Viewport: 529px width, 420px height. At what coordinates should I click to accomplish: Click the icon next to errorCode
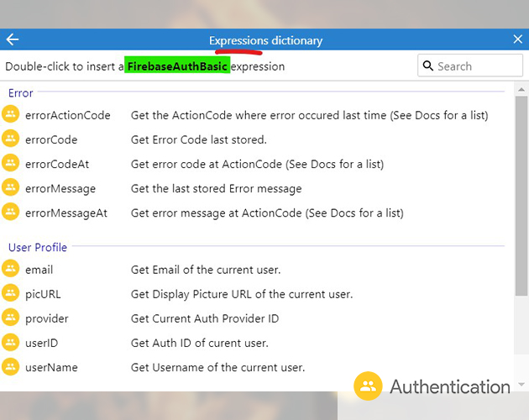(11, 139)
